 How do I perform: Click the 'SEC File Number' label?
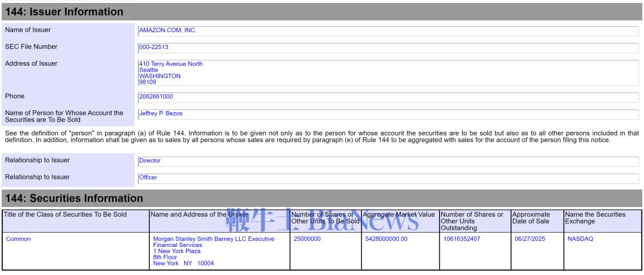pos(31,47)
